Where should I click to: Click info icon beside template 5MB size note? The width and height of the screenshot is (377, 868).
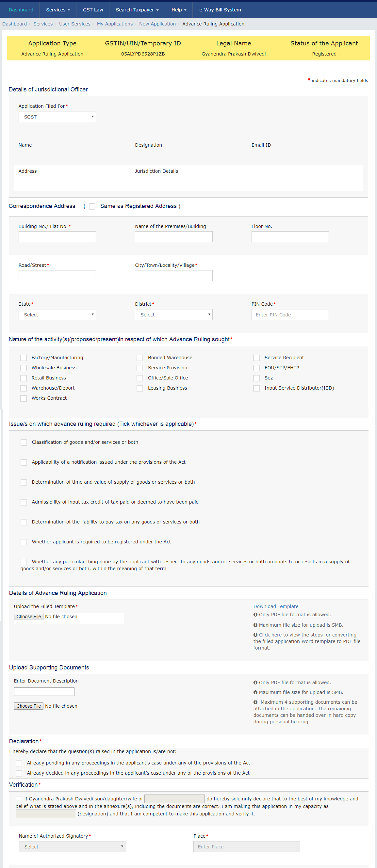click(x=255, y=625)
